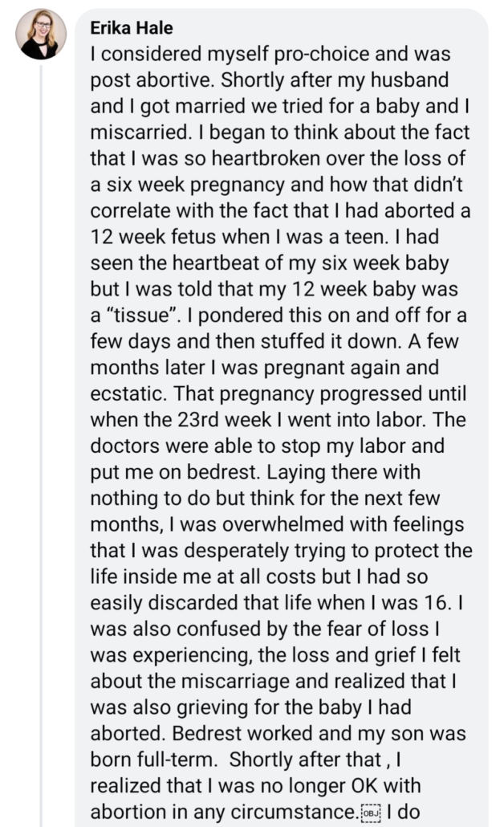Click the opening line mentioning pro-choice
The image size is (504, 827).
(271, 55)
